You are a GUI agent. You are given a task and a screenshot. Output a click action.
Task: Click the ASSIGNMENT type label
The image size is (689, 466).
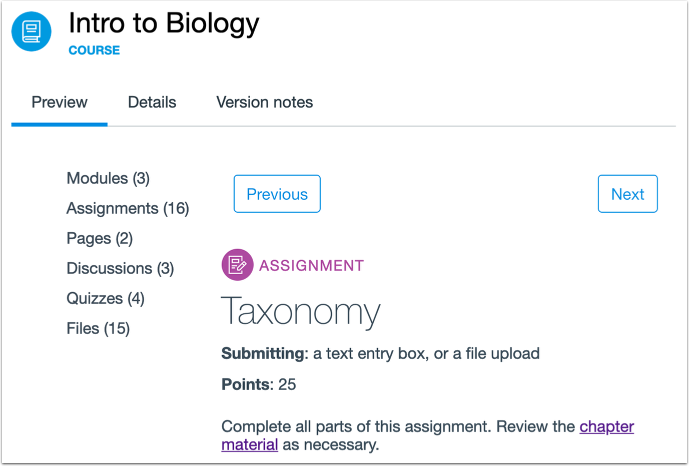click(311, 266)
